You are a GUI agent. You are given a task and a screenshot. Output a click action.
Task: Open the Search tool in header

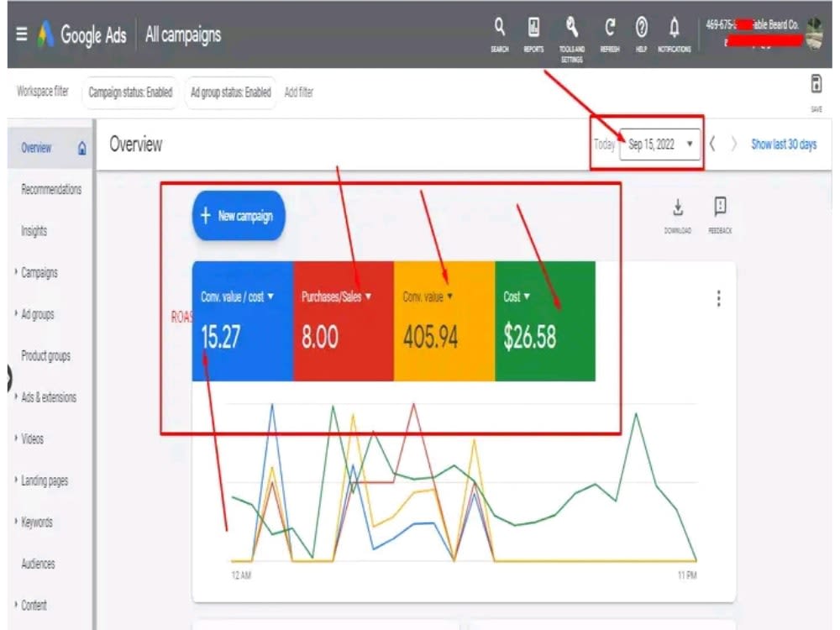pyautogui.click(x=499, y=34)
